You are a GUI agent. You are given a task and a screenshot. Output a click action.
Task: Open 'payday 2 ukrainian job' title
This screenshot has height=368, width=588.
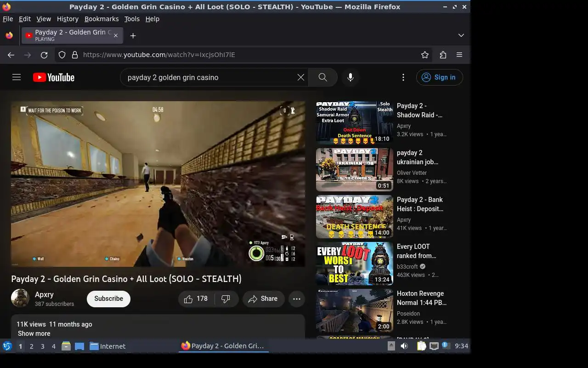(x=418, y=157)
